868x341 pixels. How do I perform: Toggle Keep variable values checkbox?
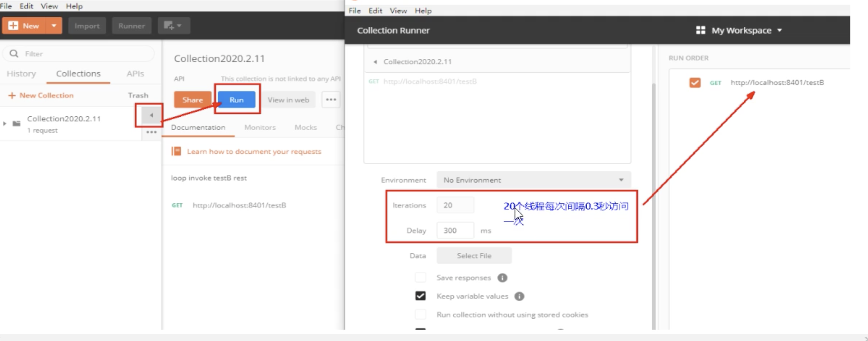[x=421, y=295]
